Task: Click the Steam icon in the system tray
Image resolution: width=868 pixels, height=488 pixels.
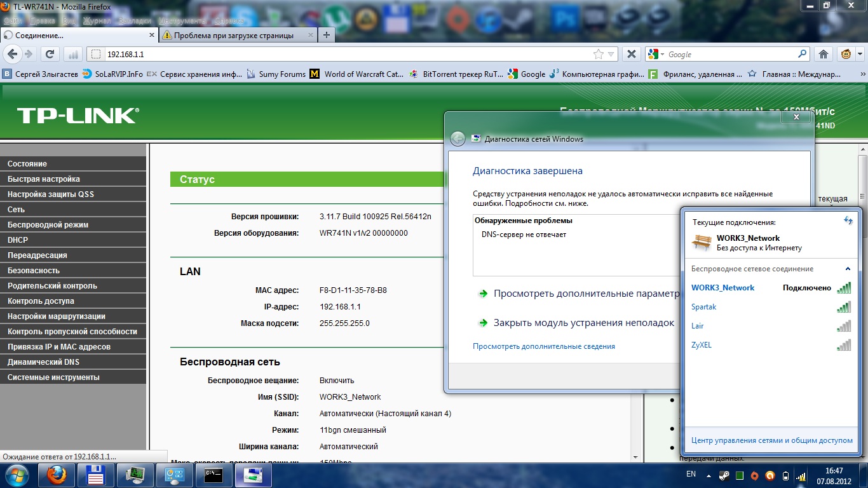Action: (x=723, y=475)
